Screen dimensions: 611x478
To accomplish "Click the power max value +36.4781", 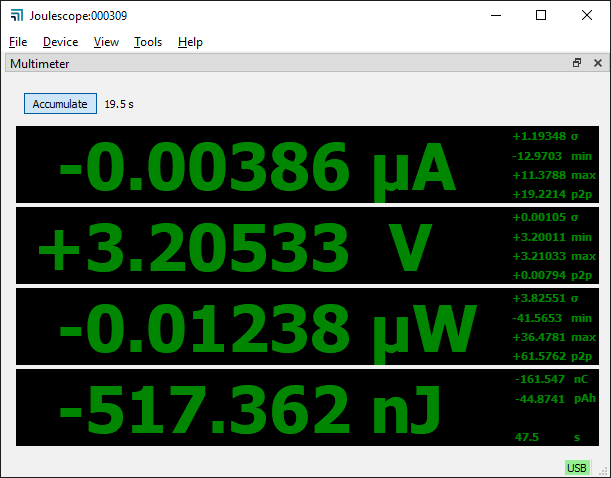I will (539, 337).
